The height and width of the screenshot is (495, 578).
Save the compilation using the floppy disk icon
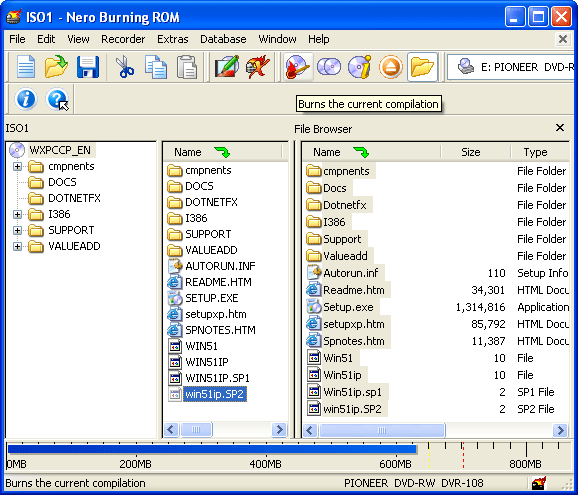coord(88,67)
